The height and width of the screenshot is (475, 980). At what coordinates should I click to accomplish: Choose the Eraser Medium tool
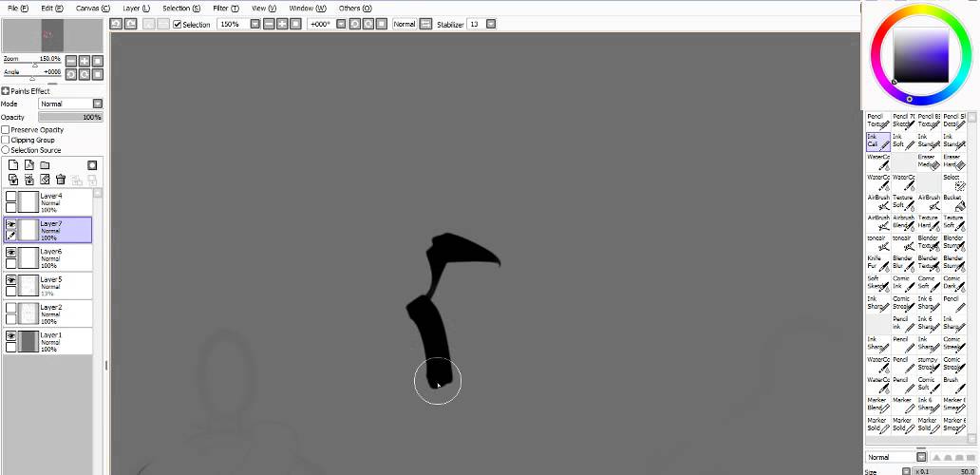929,161
